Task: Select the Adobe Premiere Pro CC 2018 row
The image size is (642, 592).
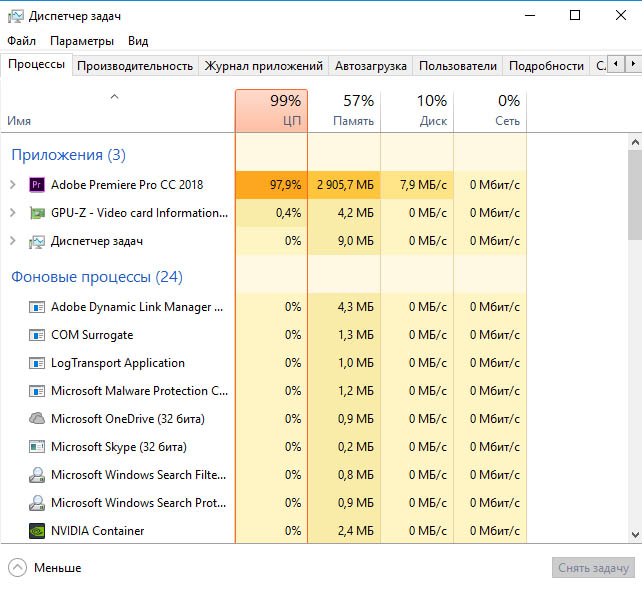Action: click(x=264, y=185)
